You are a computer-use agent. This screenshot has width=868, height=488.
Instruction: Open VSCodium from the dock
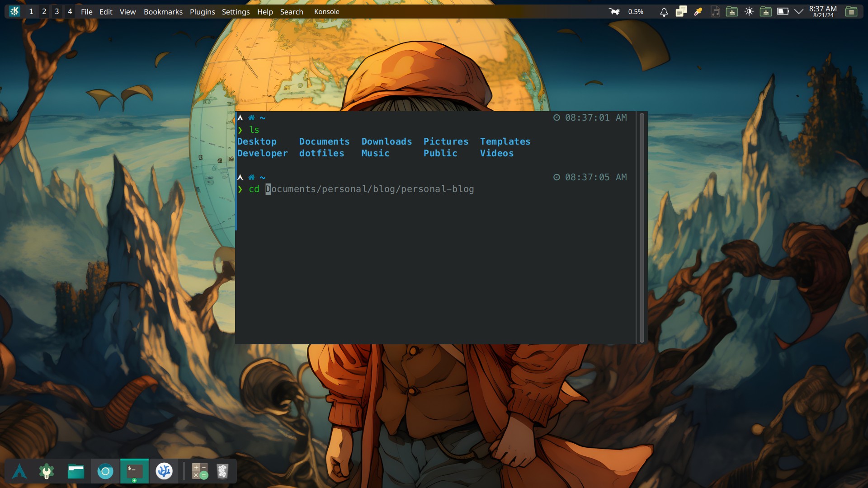pos(164,471)
